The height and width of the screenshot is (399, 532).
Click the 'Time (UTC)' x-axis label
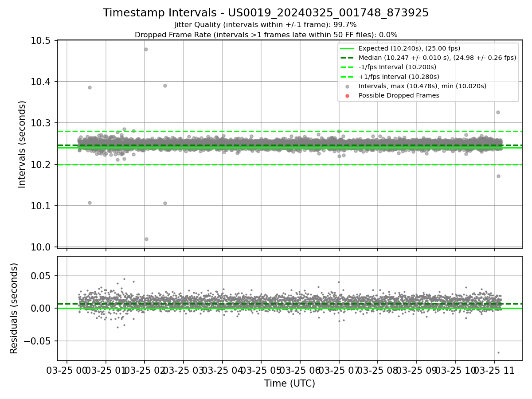pos(289,383)
